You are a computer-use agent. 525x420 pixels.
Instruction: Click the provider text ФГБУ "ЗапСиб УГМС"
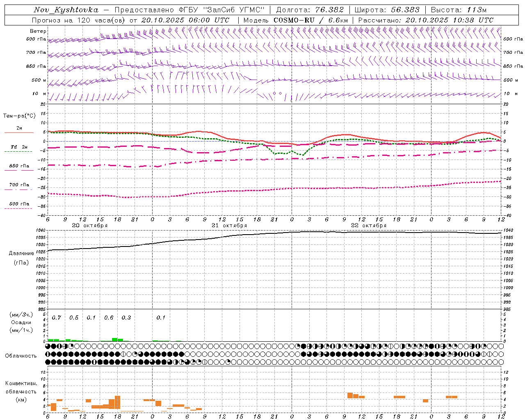tap(222, 10)
